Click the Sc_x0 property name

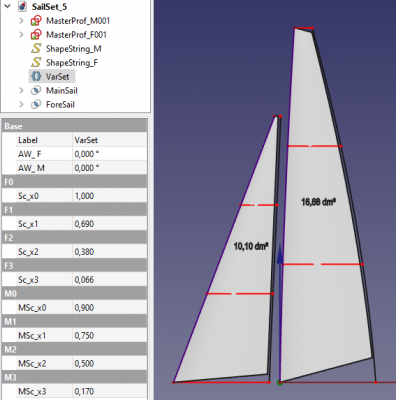[x=28, y=196]
